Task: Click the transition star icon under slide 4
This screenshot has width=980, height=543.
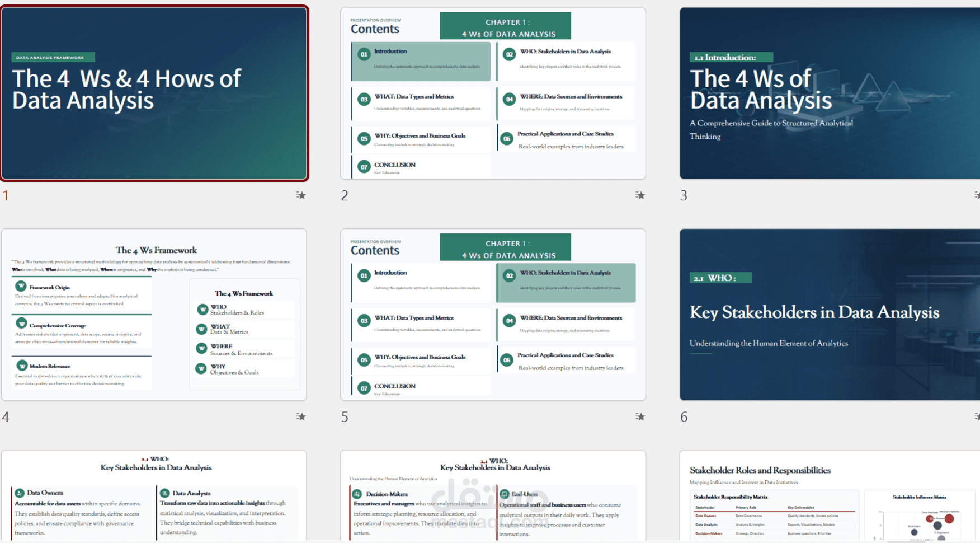Action: pyautogui.click(x=301, y=416)
